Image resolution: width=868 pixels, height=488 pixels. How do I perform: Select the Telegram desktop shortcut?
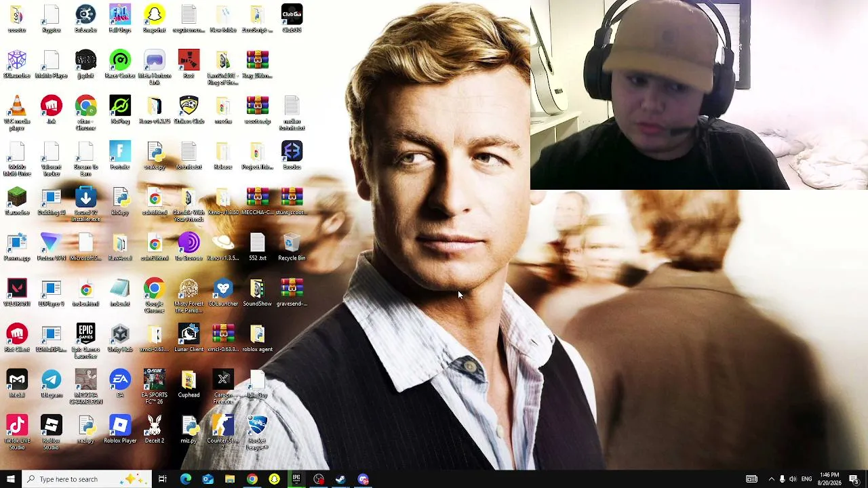52,384
